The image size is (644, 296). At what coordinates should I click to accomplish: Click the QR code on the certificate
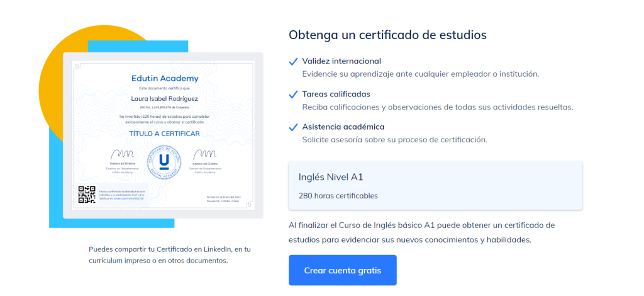[x=86, y=195]
